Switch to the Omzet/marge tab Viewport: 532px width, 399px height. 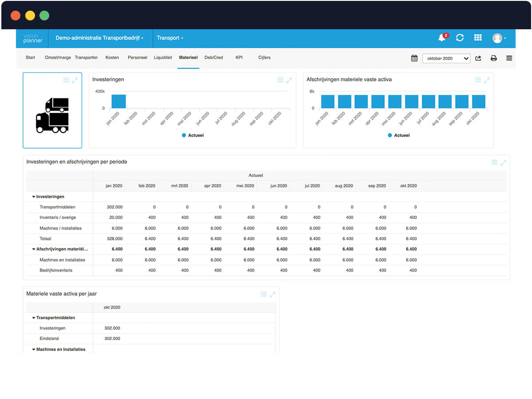pyautogui.click(x=58, y=58)
